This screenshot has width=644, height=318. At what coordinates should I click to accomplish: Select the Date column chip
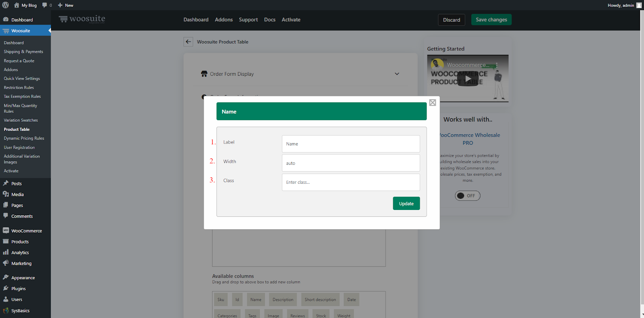351,299
